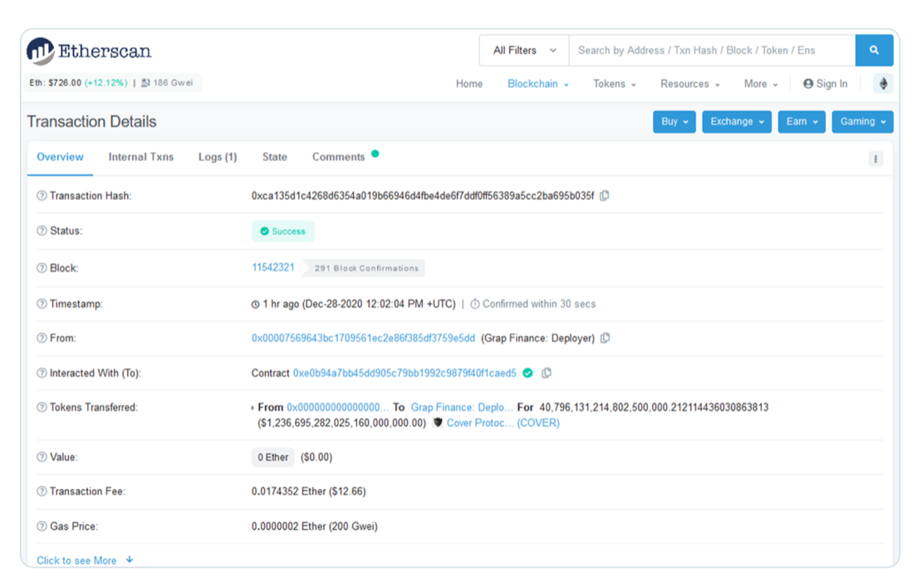Select the Overview tab

pos(60,157)
